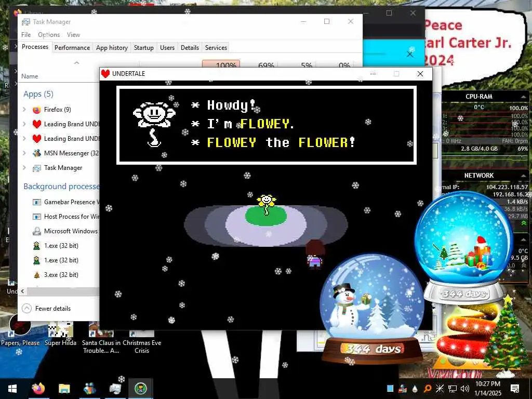Click the network tray icon
This screenshot has height=399, width=532.
point(453,389)
